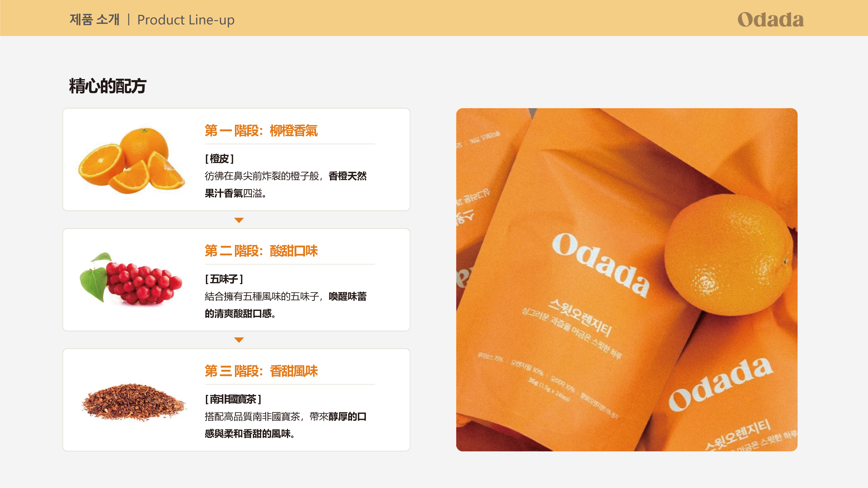Click the heading 第三階段：香甜風味
Image resolution: width=868 pixels, height=488 pixels.
[x=261, y=371]
